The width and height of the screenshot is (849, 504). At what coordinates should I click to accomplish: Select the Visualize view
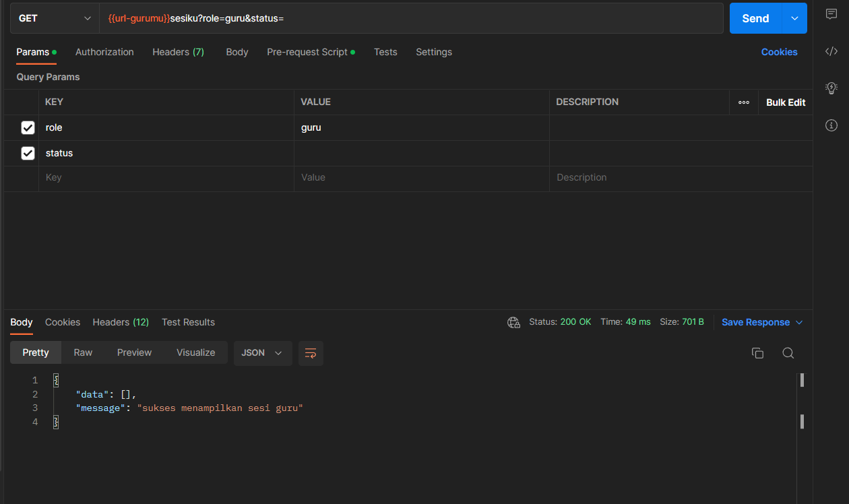[x=195, y=352]
